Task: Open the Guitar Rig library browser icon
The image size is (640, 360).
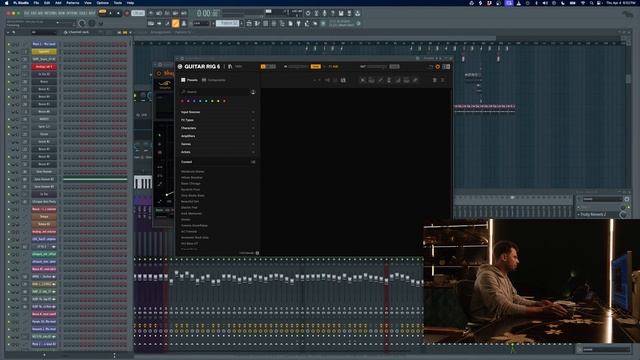Action: point(230,67)
